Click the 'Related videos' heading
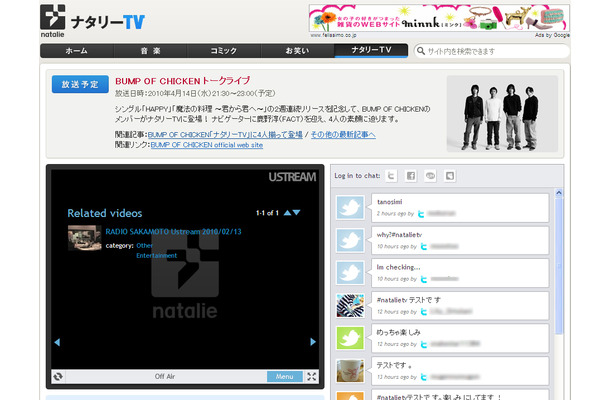The image size is (610, 400). pyautogui.click(x=105, y=213)
